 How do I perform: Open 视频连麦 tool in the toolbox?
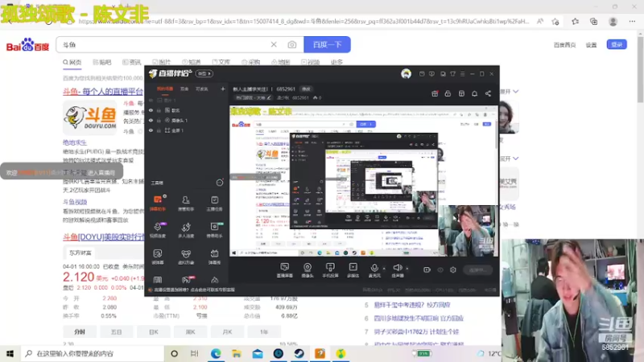[x=158, y=230]
